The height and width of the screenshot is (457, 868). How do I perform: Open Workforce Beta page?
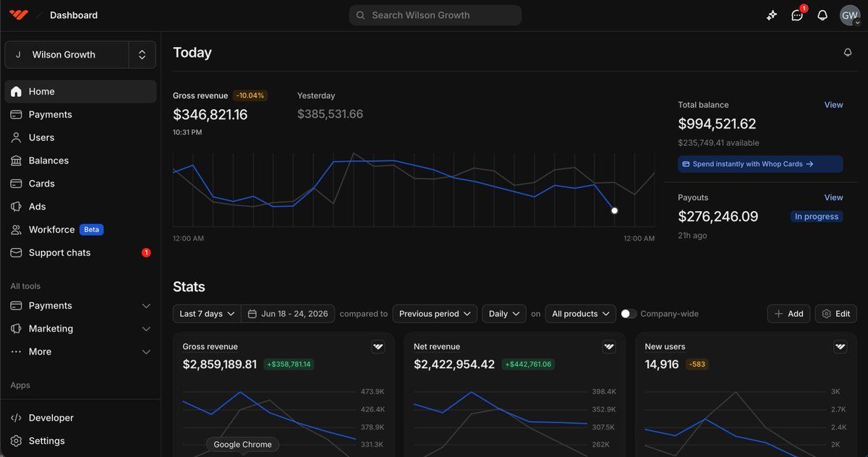(80, 230)
